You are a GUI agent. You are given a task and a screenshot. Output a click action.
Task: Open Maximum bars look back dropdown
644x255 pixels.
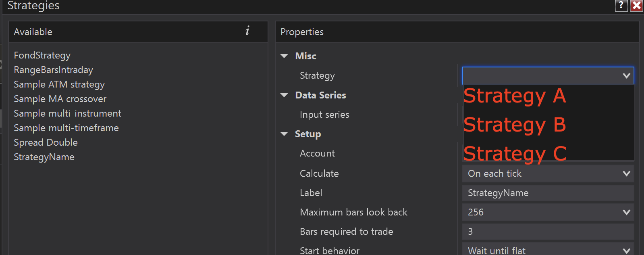pos(626,212)
